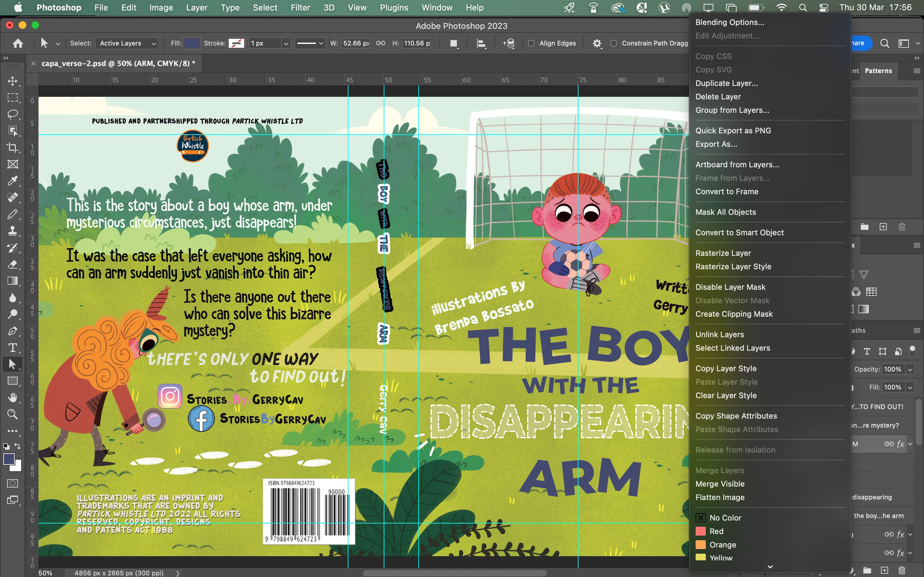Enable the Align Edges checkbox

click(x=531, y=44)
